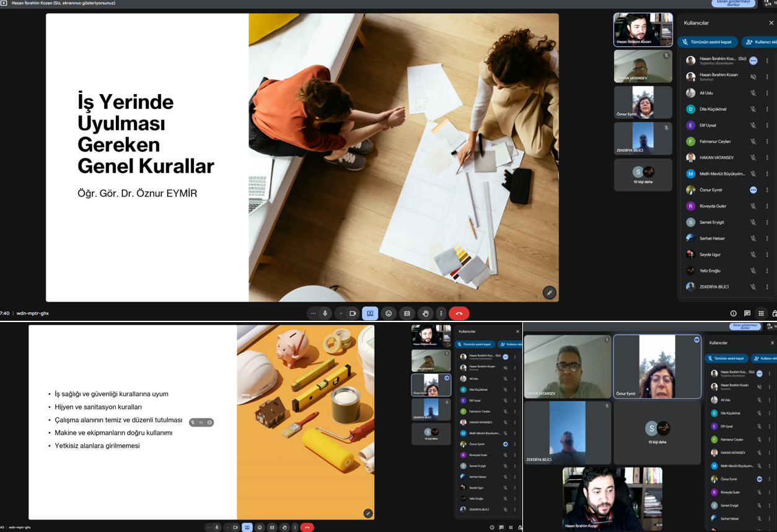Image resolution: width=777 pixels, height=532 pixels.
Task: Click the '10 kişi daha' tile in top window
Action: pyautogui.click(x=643, y=175)
